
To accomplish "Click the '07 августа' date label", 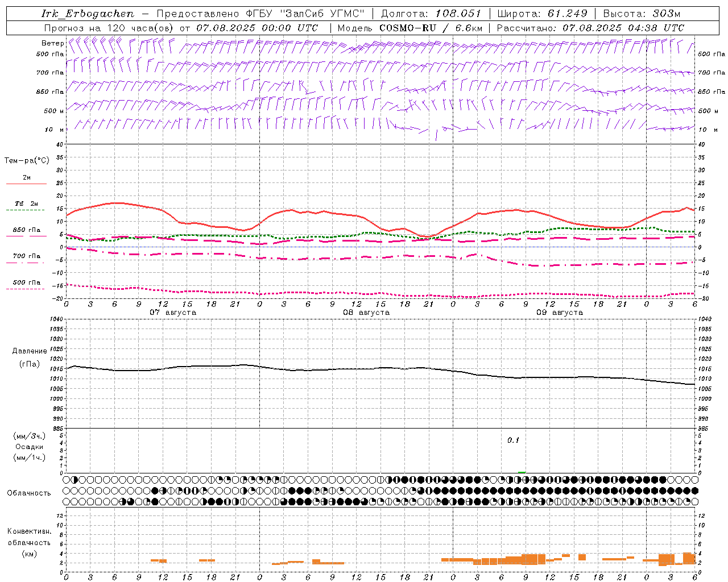I will click(x=173, y=313).
